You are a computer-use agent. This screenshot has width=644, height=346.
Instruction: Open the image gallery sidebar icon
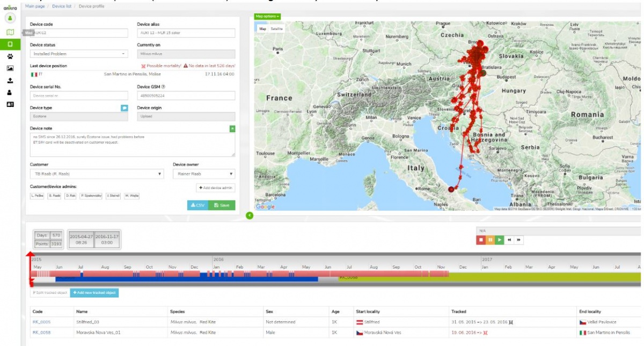(x=10, y=68)
